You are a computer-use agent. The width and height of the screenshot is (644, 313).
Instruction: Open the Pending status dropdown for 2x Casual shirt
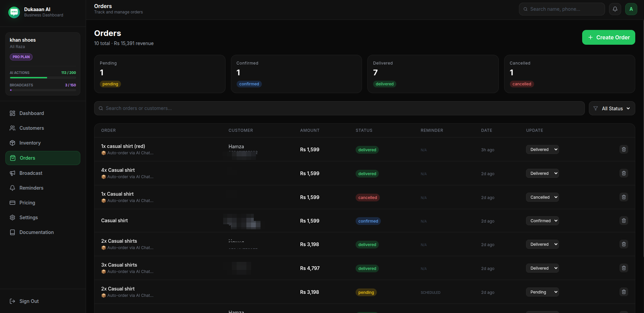click(542, 292)
